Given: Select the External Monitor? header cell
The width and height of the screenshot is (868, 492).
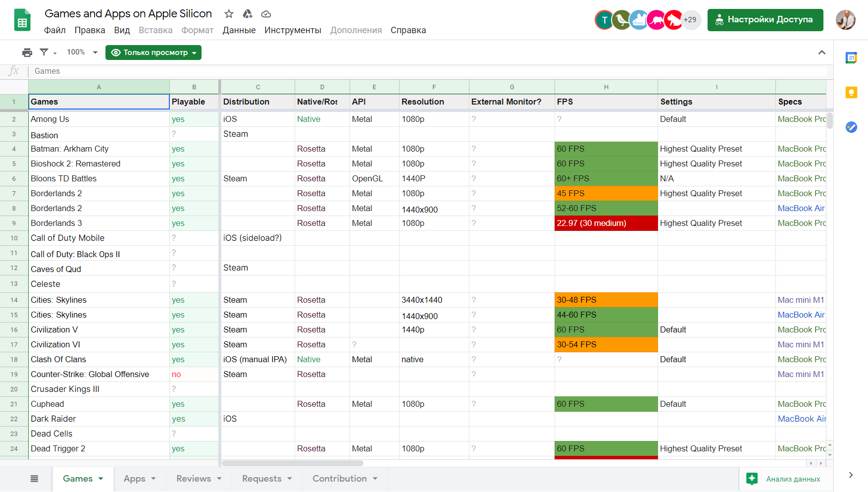Looking at the screenshot, I should point(511,102).
